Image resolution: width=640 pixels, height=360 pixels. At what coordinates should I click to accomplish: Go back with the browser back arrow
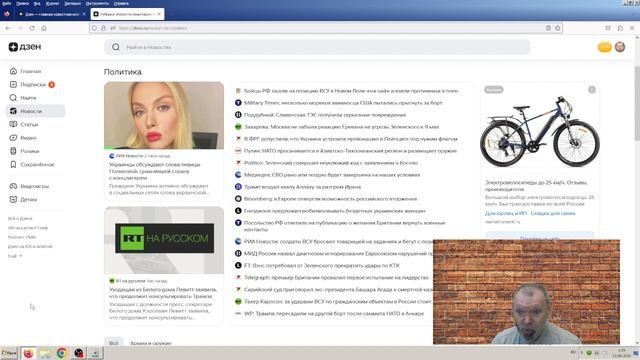[x=8, y=28]
